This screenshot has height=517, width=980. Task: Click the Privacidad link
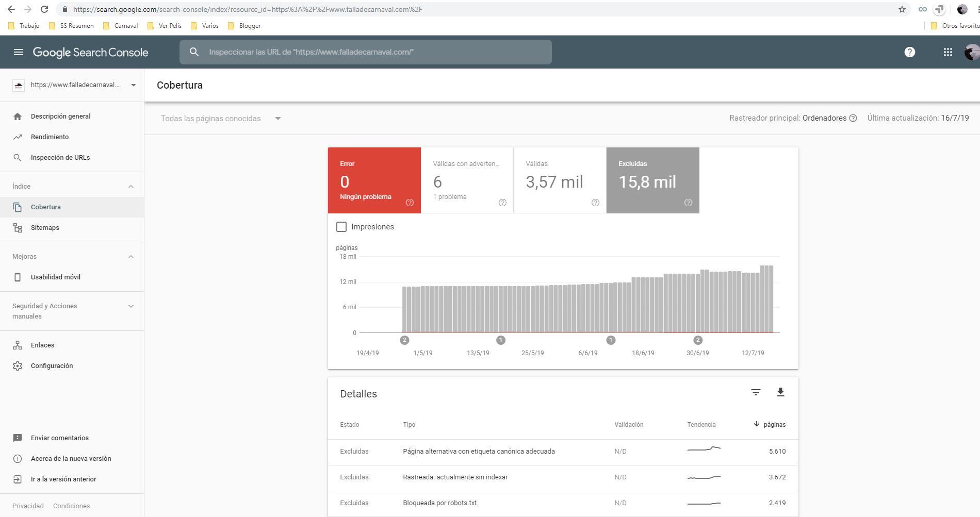click(28, 506)
